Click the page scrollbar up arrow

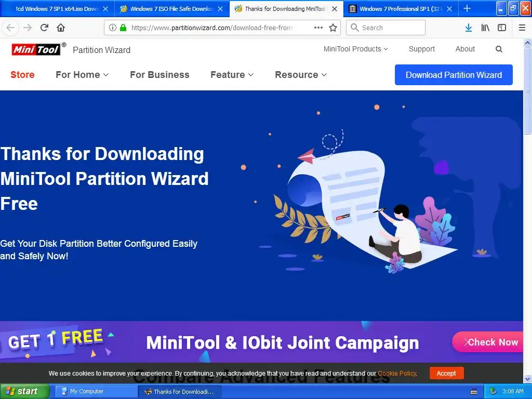click(x=527, y=43)
